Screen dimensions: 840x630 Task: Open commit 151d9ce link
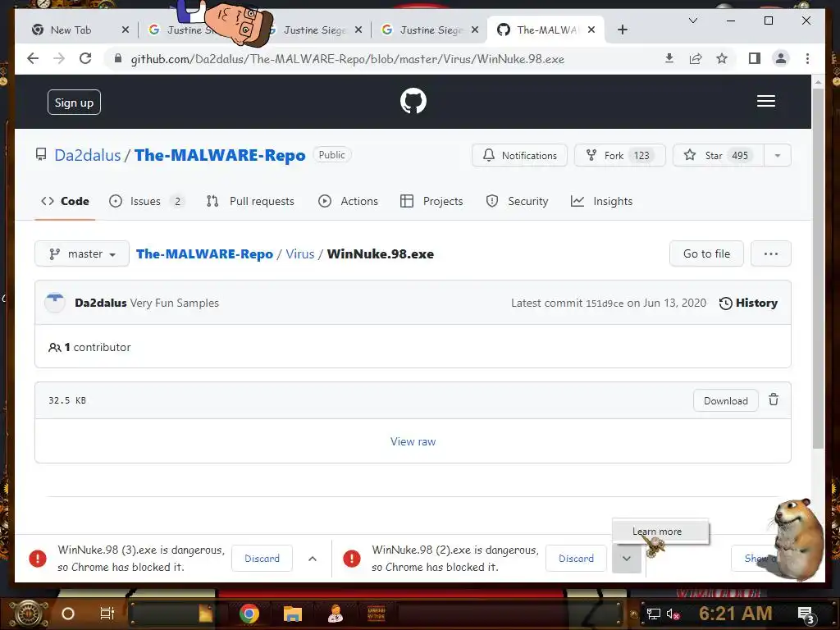tap(605, 304)
